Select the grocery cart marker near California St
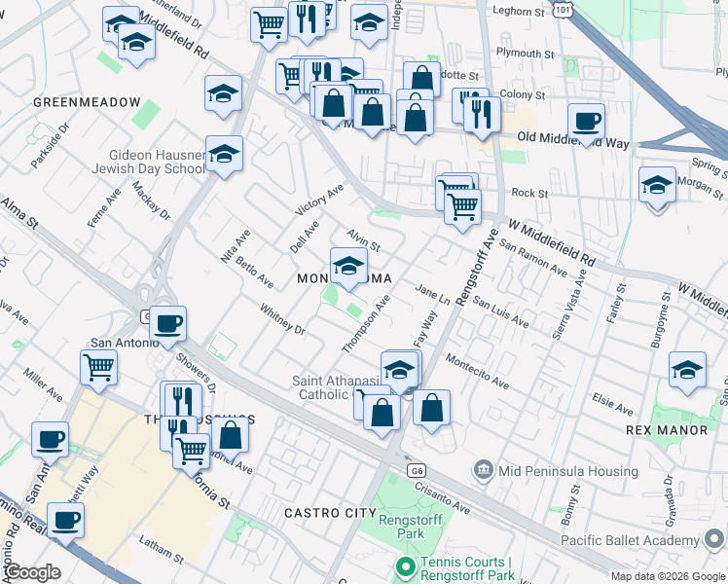The height and width of the screenshot is (584, 728). click(x=191, y=454)
